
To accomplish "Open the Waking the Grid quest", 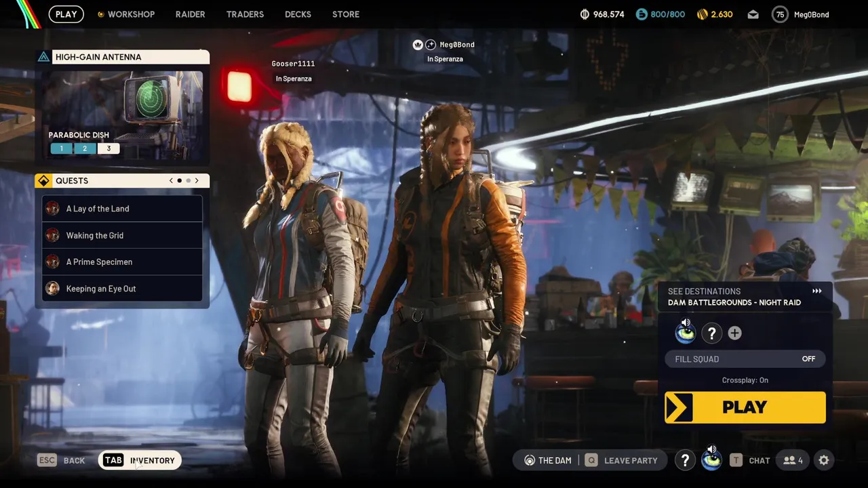I will [122, 235].
